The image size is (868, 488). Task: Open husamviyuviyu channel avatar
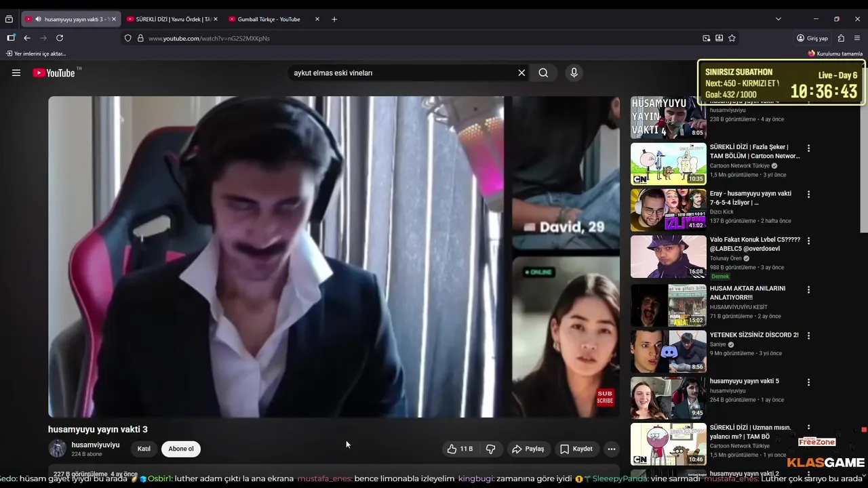pos(58,449)
